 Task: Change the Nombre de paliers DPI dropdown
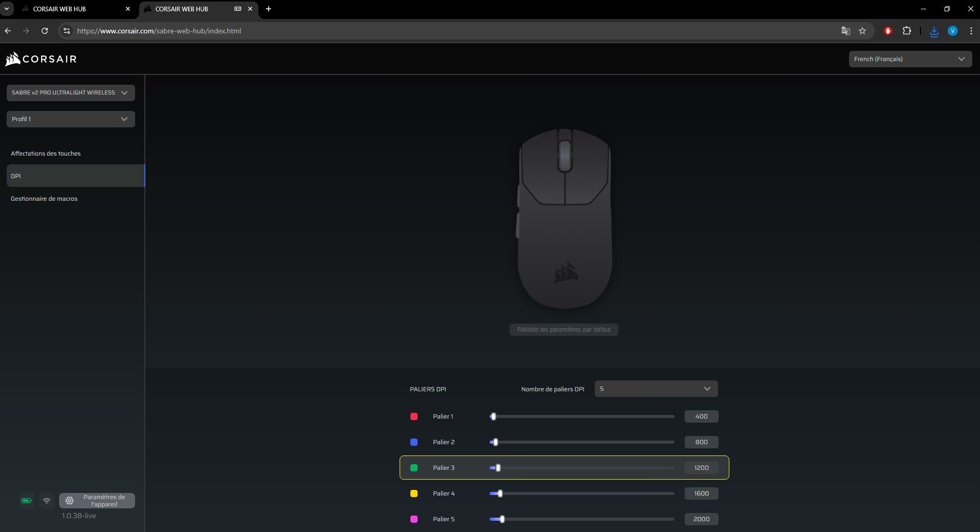click(x=655, y=389)
